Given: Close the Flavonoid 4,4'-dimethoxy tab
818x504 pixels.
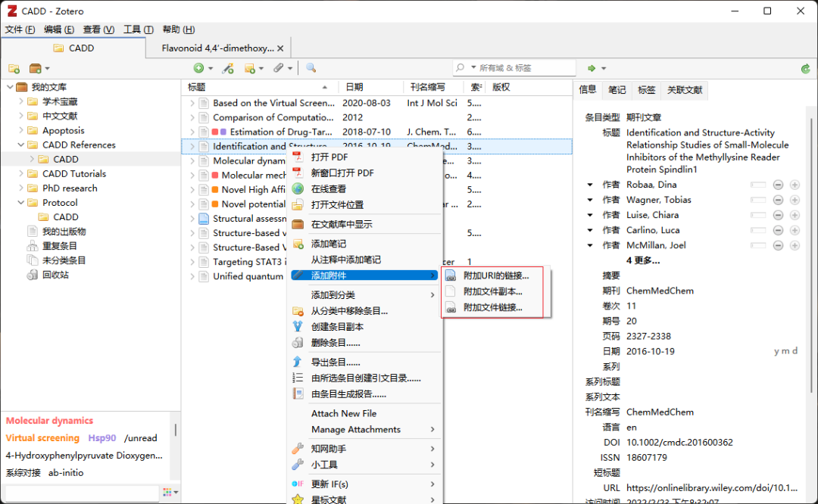Looking at the screenshot, I should click(281, 48).
